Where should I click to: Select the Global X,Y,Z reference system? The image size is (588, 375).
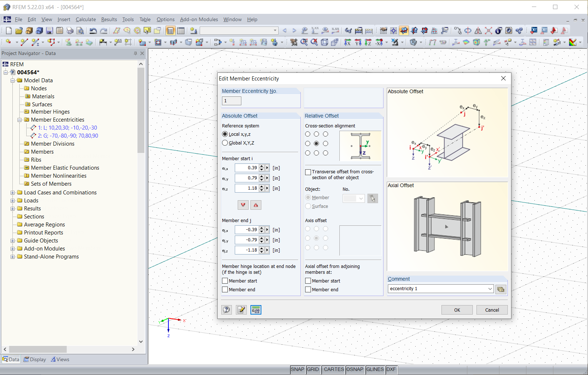coord(225,143)
